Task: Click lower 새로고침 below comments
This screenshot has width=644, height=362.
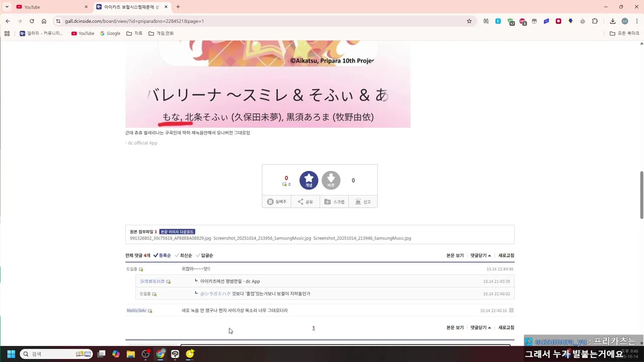Action: click(506, 328)
